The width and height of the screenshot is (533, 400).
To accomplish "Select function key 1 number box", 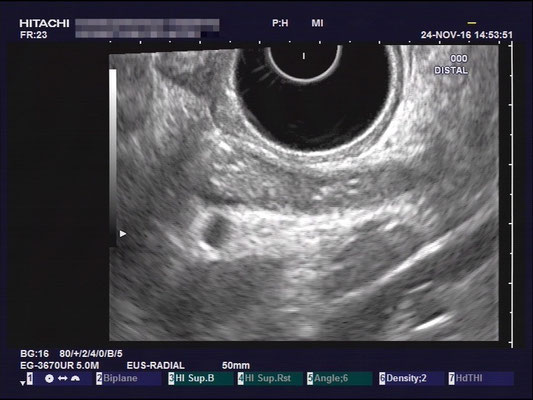I will [x=30, y=378].
